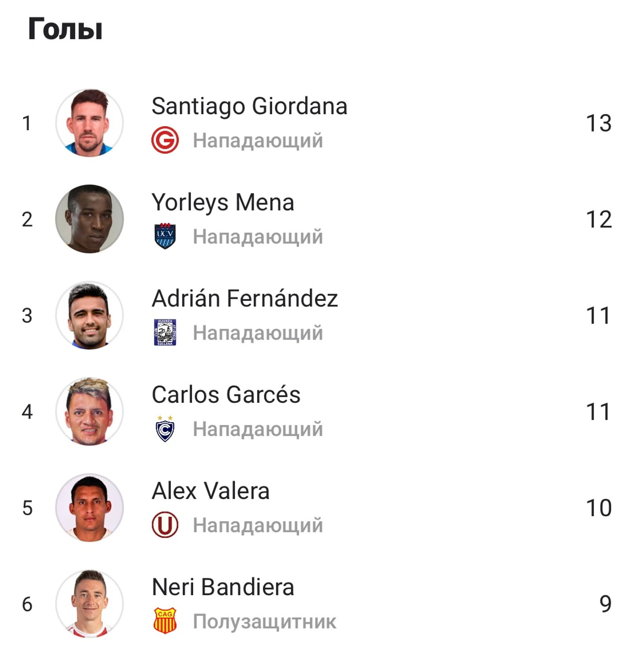The height and width of the screenshot is (657, 644).
Task: Click the Голы section heading
Action: pos(65,29)
